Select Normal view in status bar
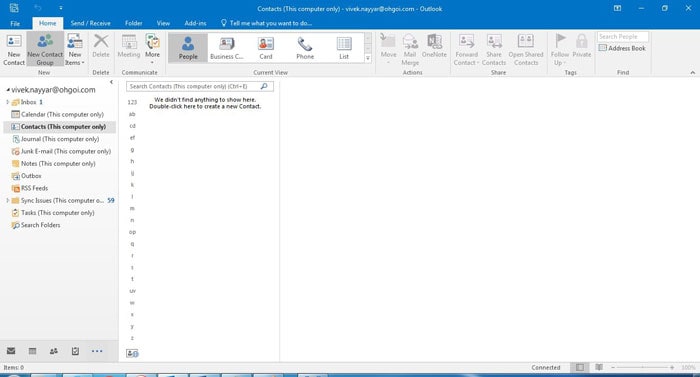700x377 pixels. (579, 367)
